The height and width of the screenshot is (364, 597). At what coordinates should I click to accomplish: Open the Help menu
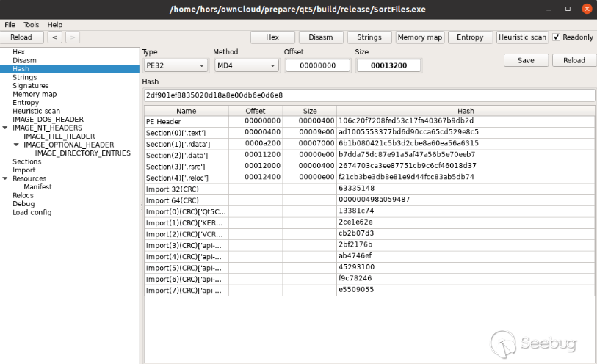click(55, 25)
